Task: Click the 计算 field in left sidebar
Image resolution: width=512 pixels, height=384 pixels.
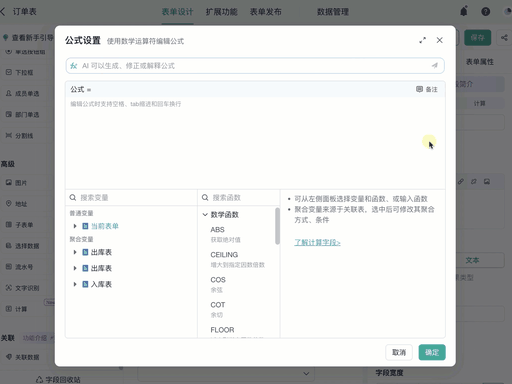Action: [x=17, y=309]
